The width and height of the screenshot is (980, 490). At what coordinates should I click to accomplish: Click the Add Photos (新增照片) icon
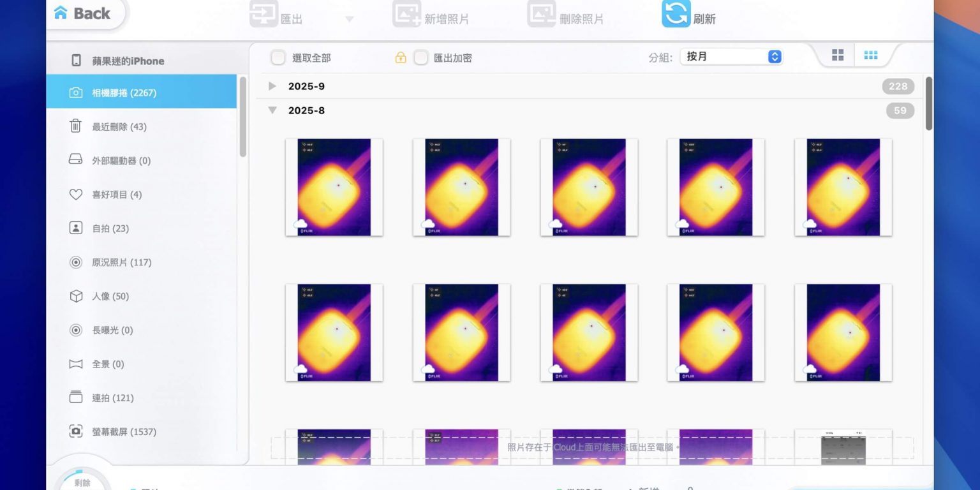click(x=406, y=15)
